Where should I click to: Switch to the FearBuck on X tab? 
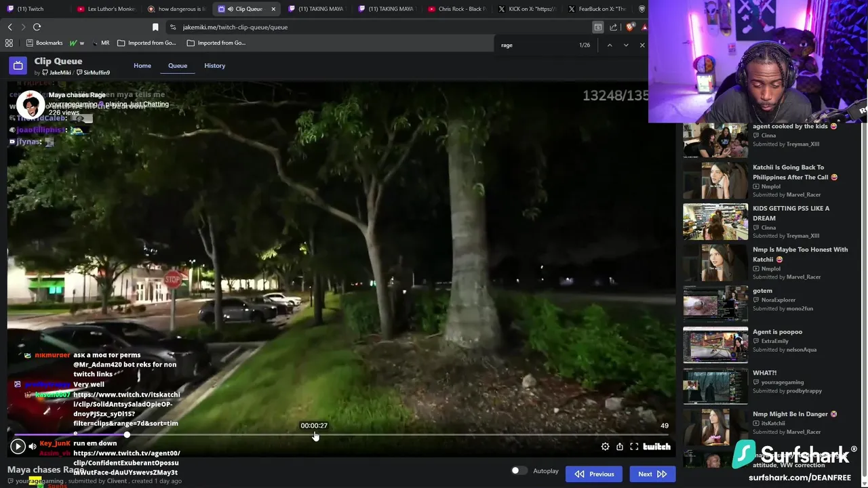pyautogui.click(x=597, y=9)
